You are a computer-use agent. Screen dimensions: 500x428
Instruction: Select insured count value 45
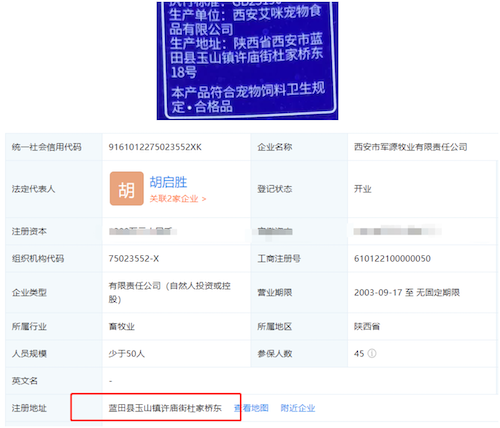(359, 354)
